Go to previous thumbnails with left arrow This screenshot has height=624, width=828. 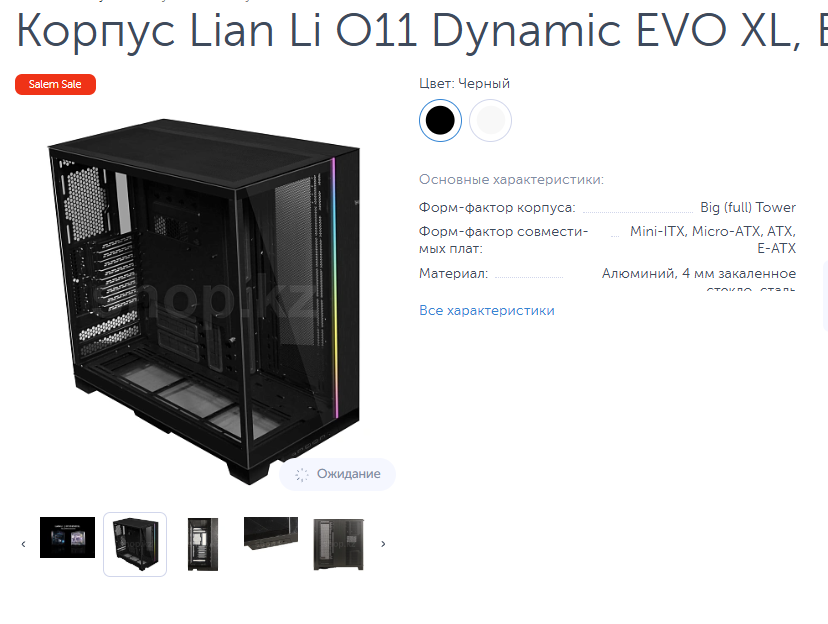(23, 544)
